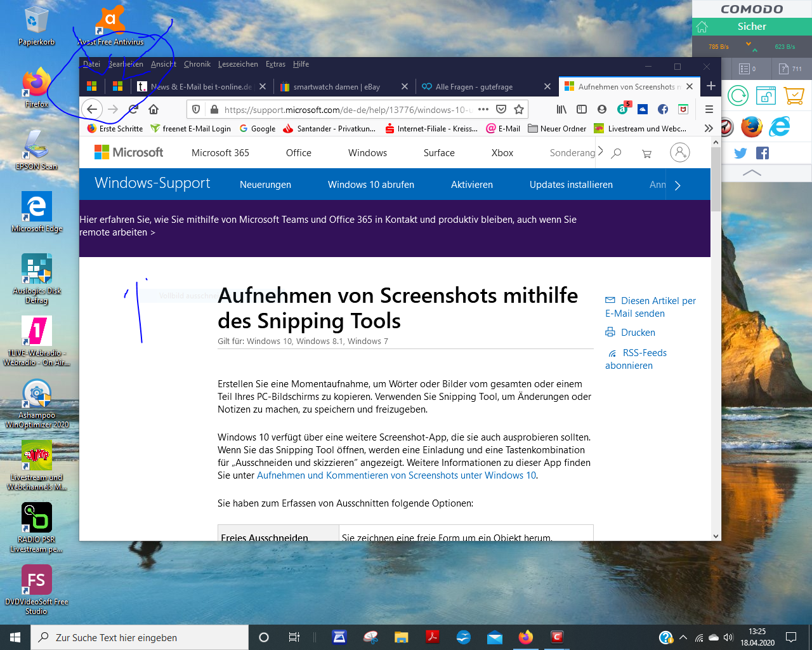Select DVDVideoSoft Free Studio desktop icon

(36, 590)
